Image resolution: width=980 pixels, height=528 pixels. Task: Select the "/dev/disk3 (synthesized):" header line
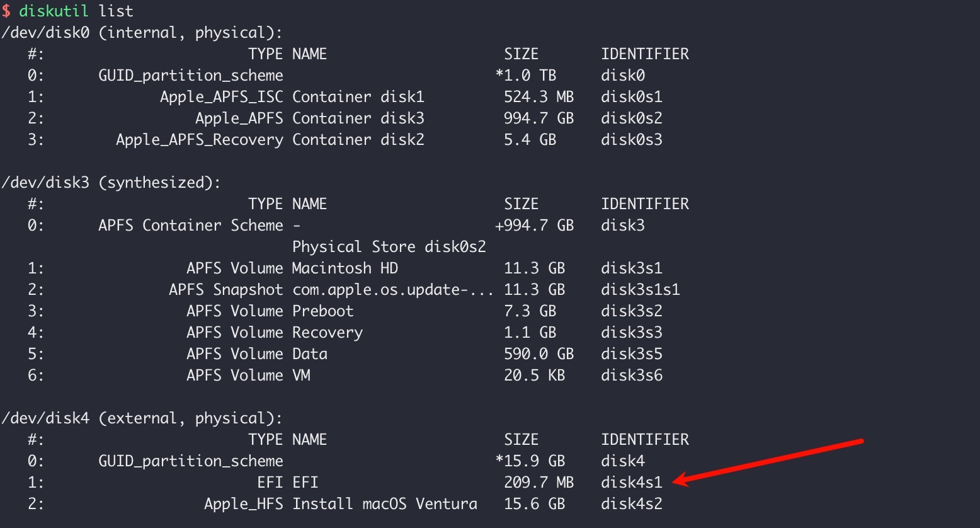[x=111, y=183]
